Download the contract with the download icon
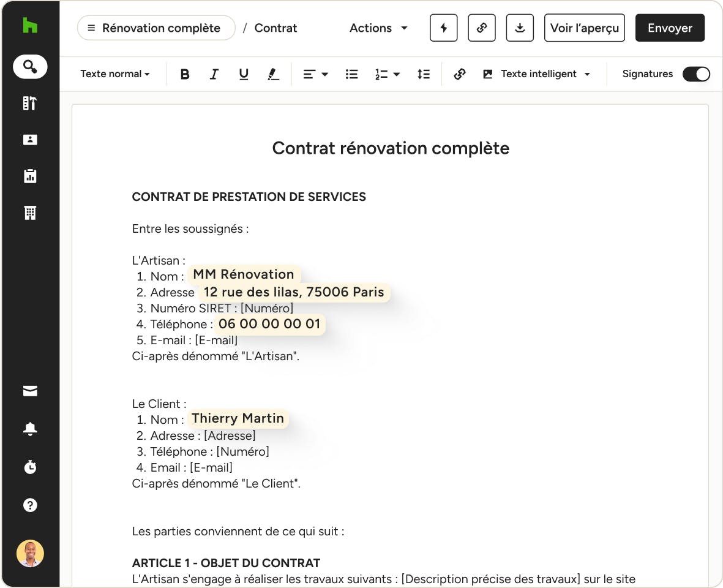723x588 pixels. pyautogui.click(x=520, y=28)
